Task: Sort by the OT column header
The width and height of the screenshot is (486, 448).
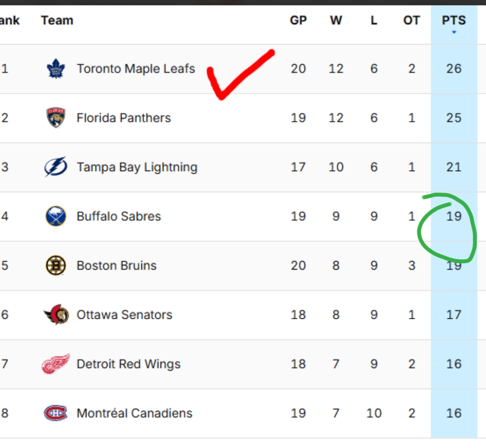Action: click(412, 20)
